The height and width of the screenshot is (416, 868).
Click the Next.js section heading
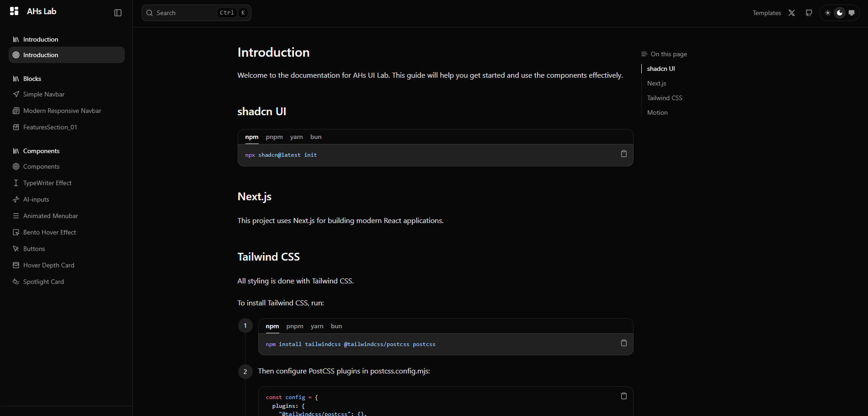coord(254,197)
